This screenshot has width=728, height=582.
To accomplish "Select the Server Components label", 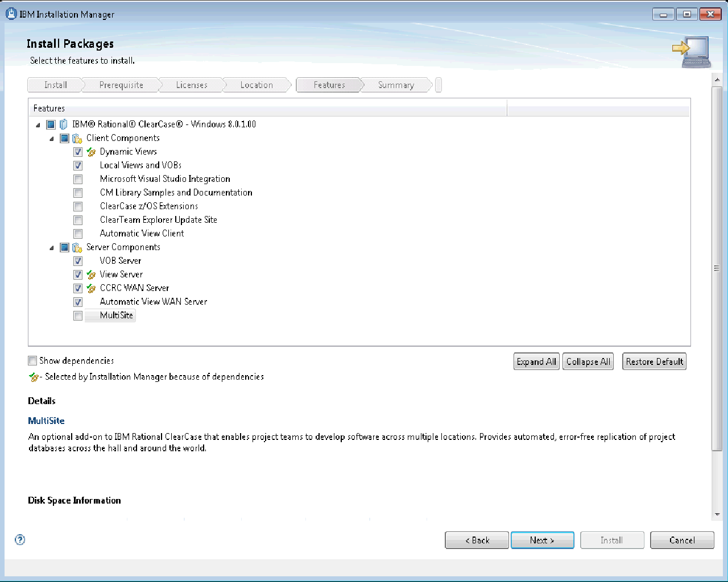I will pyautogui.click(x=123, y=247).
